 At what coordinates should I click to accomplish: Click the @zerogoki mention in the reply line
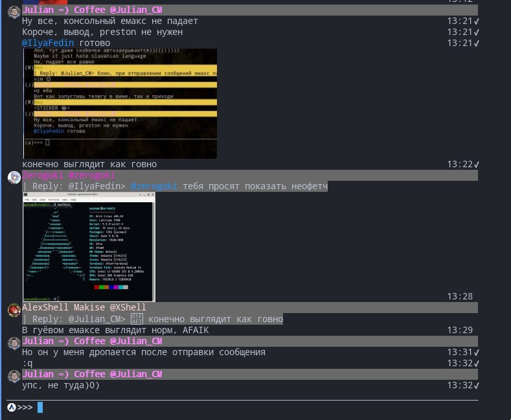(x=154, y=186)
